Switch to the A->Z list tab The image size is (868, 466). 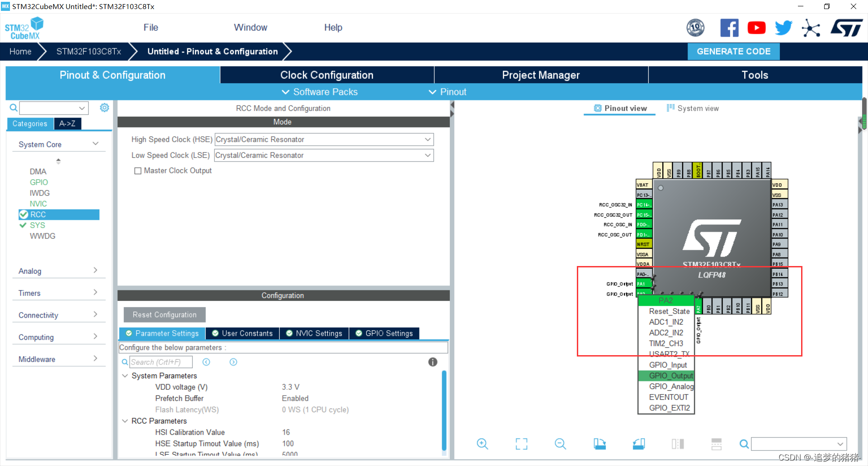tap(67, 124)
